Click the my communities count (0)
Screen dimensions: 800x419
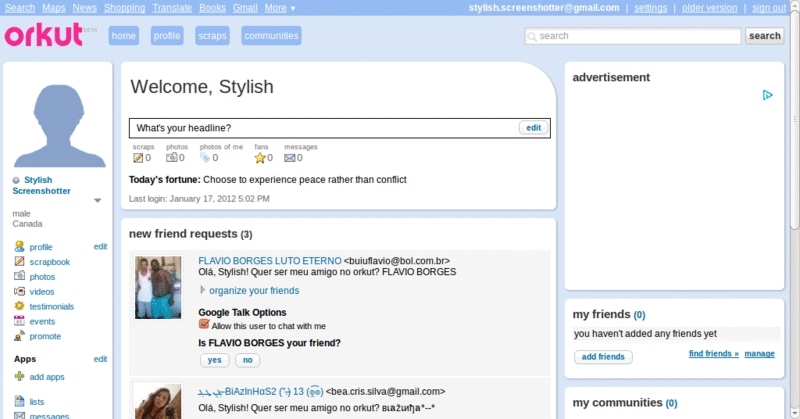tap(671, 403)
